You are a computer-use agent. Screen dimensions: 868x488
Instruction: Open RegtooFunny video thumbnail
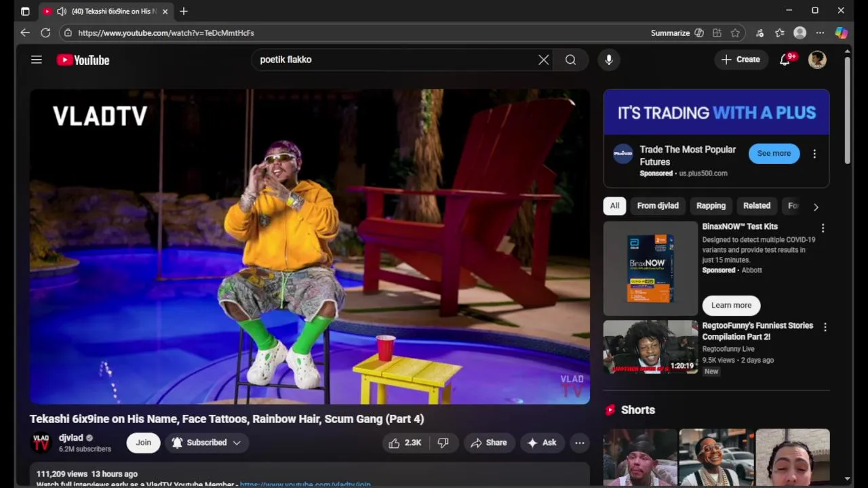click(x=650, y=347)
